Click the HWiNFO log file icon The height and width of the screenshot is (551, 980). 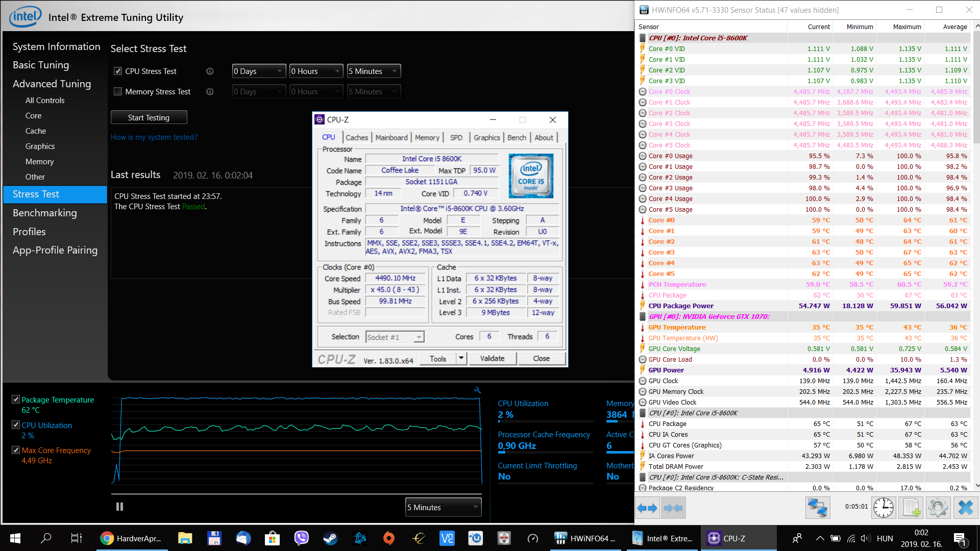[x=911, y=508]
